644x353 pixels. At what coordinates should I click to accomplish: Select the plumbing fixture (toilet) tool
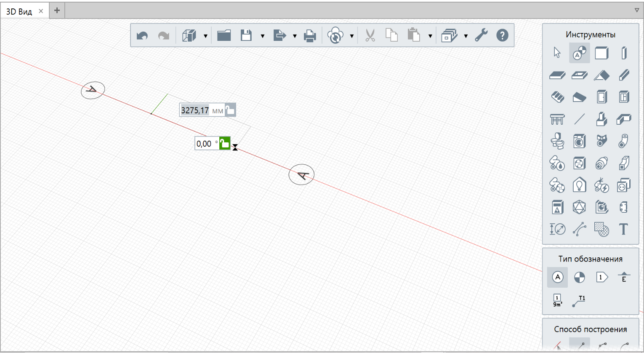[557, 141]
